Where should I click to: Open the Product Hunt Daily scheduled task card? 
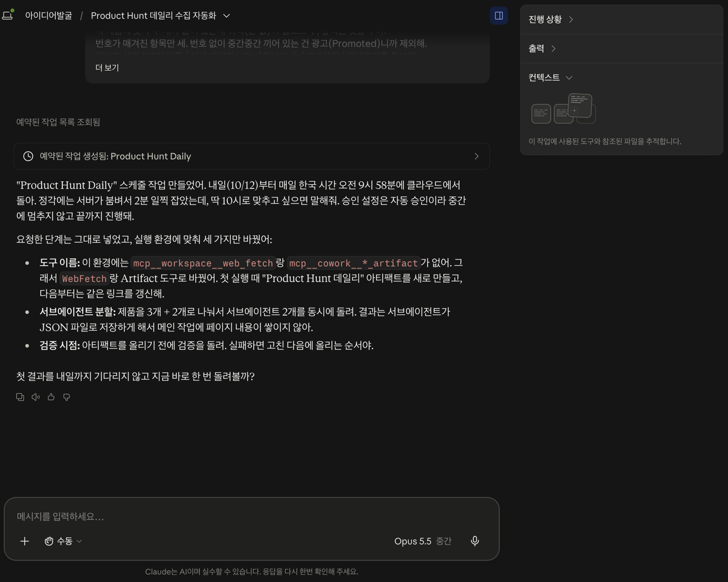click(252, 156)
